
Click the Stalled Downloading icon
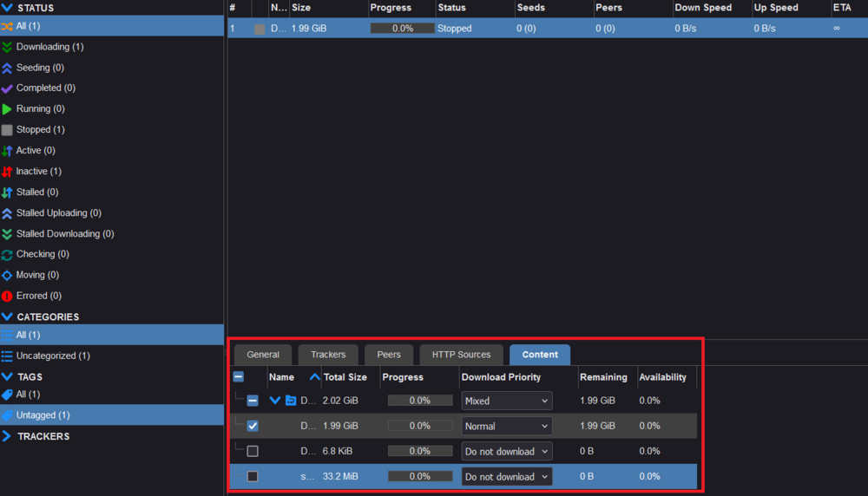click(7, 234)
